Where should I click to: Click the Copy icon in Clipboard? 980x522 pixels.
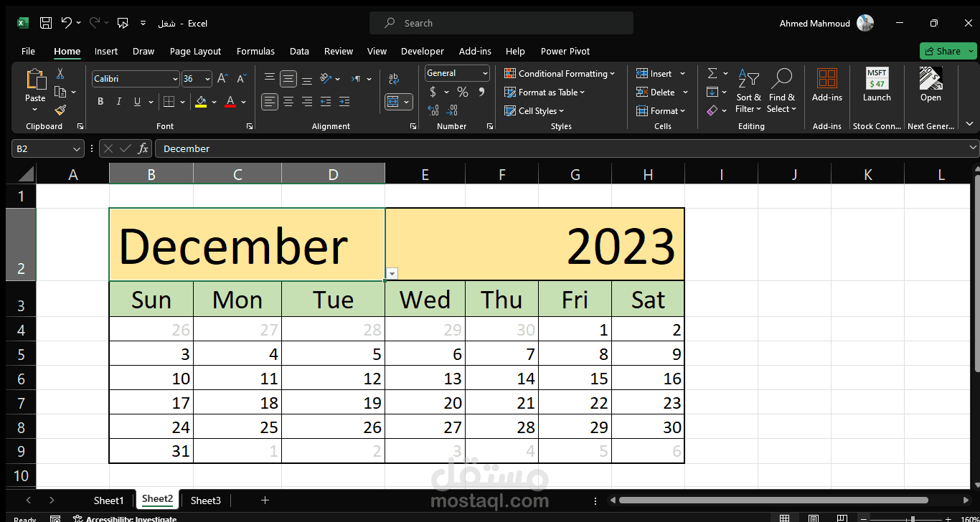click(60, 92)
